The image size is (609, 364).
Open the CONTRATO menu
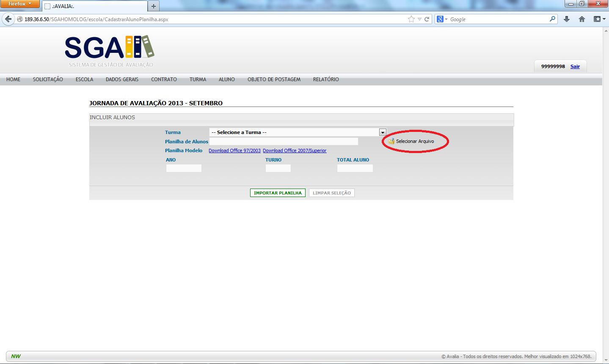coord(164,79)
